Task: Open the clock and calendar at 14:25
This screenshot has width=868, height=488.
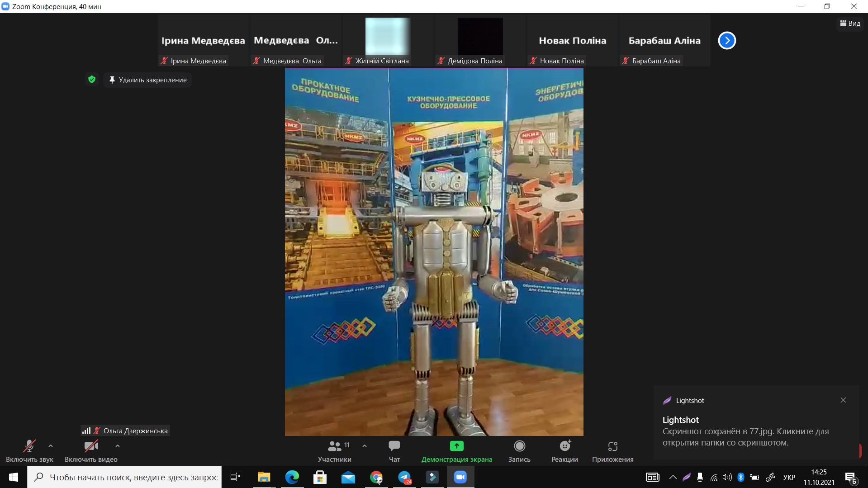Action: [819, 477]
